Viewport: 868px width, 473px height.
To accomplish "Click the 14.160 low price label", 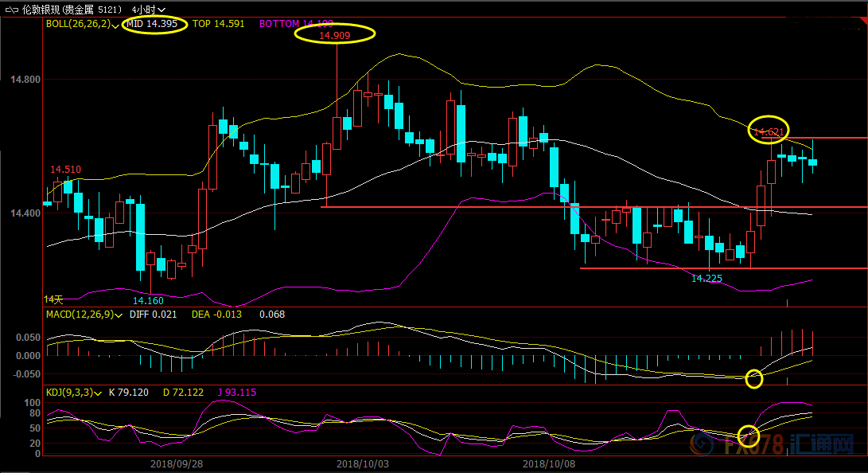I will click(x=148, y=301).
